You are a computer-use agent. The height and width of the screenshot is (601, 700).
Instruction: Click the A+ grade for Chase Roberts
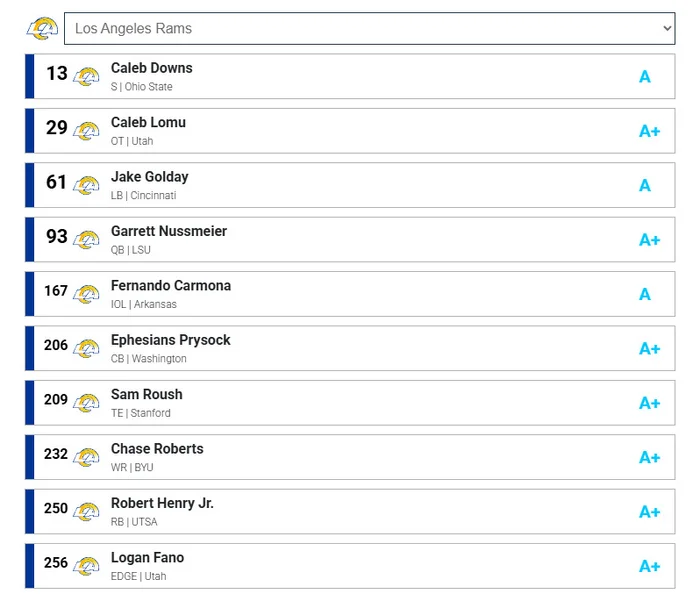(649, 457)
